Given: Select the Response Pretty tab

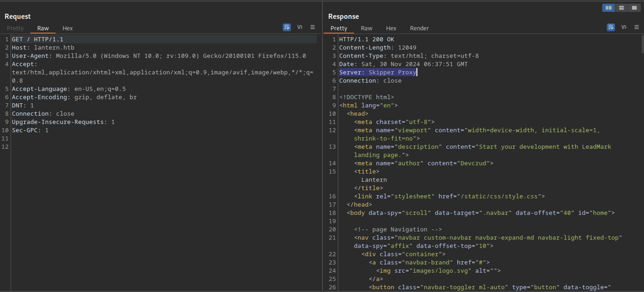Looking at the screenshot, I should click(x=339, y=28).
